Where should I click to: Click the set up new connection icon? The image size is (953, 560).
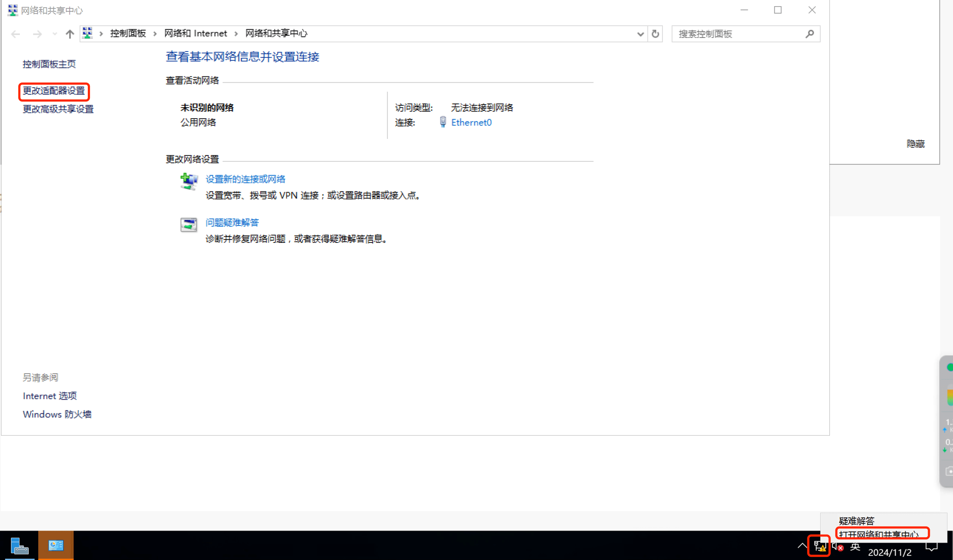189,182
